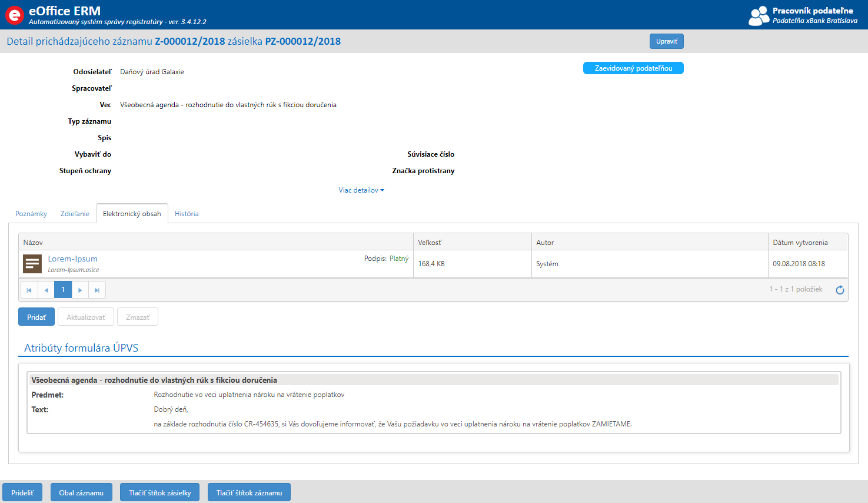The height and width of the screenshot is (503, 868).
Task: Go to previous page of the list
Action: point(46,290)
